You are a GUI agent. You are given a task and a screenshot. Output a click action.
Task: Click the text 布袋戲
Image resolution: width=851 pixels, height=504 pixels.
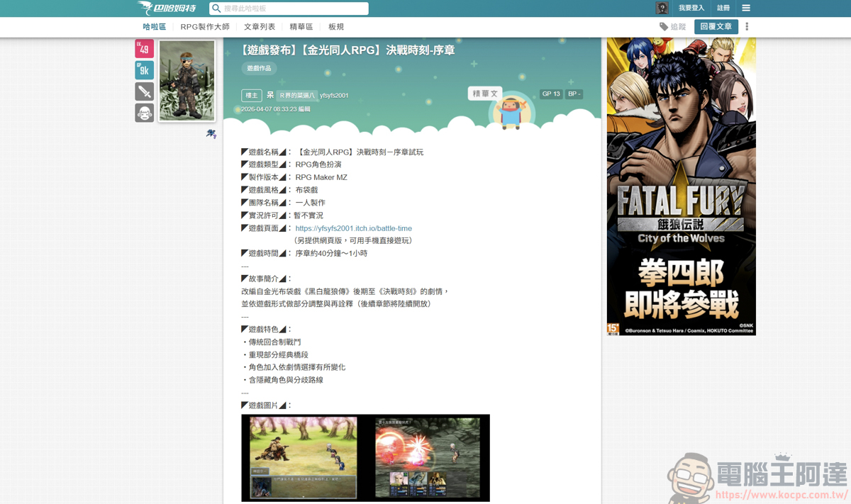(x=306, y=190)
